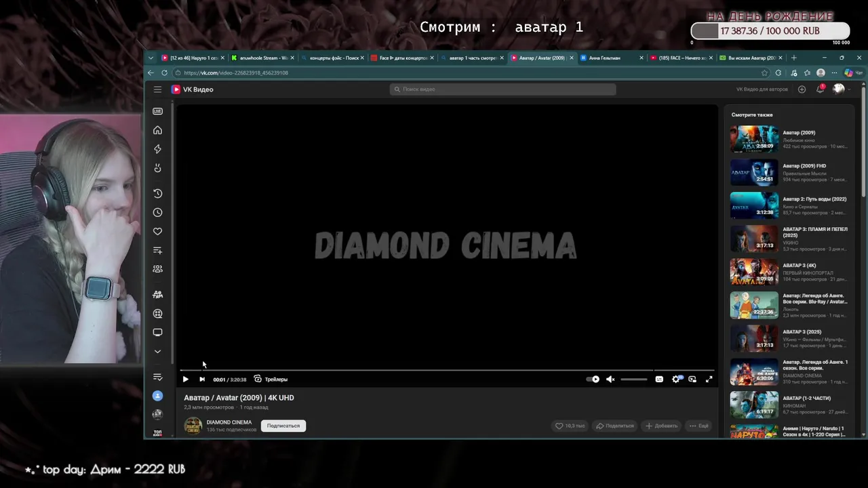Open Watch Later clock icon in sidebar
Screen dimensions: 868x488
click(157, 213)
